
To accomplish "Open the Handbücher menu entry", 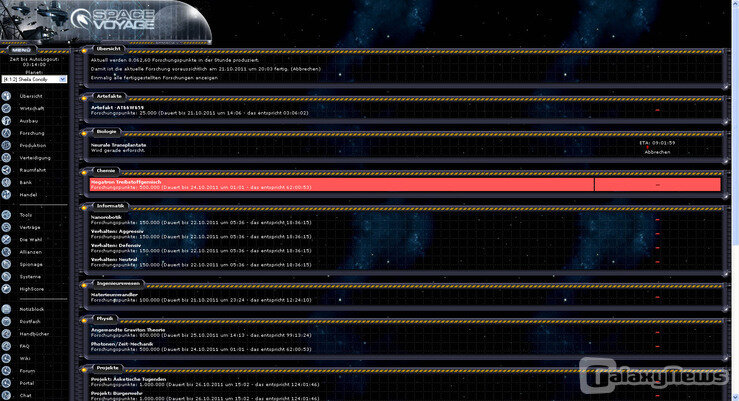I will [34, 334].
